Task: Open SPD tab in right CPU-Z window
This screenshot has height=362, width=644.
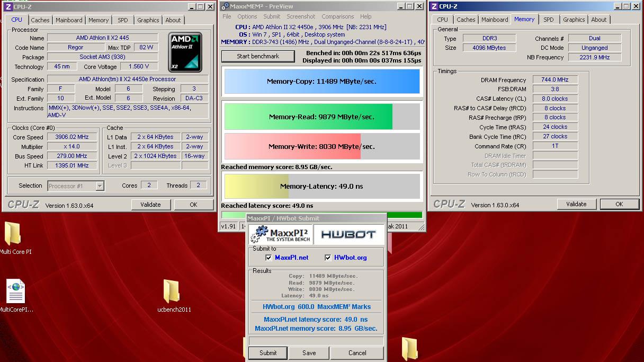Action: point(549,20)
